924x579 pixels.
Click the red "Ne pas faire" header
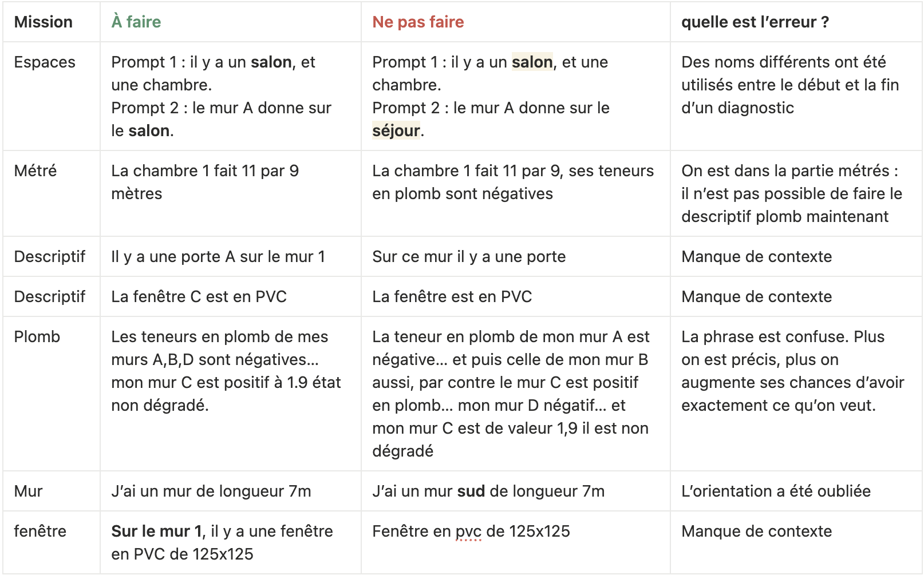click(418, 22)
